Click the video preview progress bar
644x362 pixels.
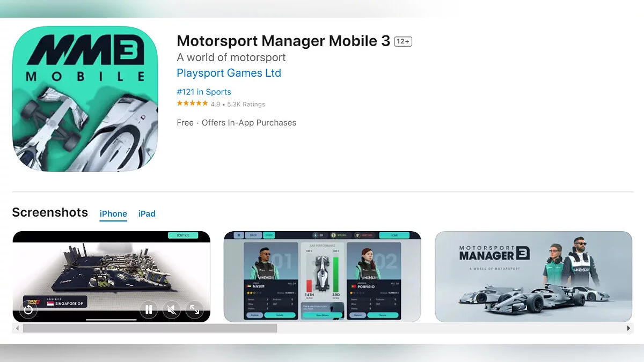coord(111,320)
